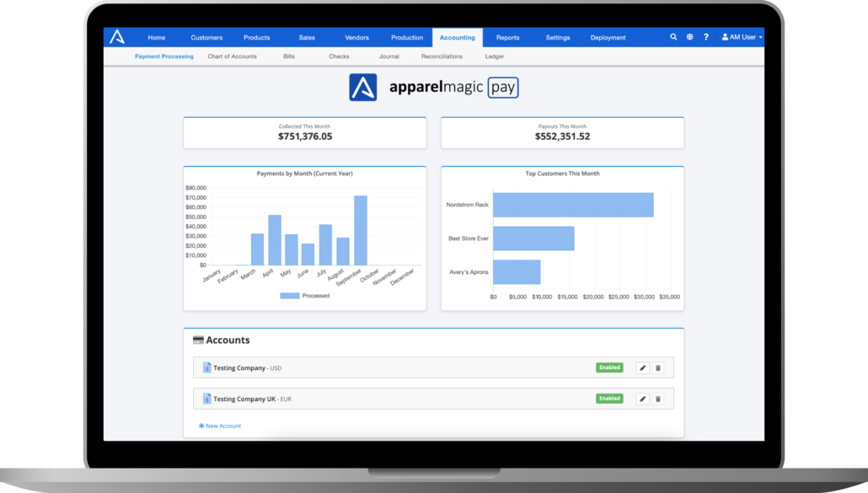Screen dimensions: 868x493
Task: Expand the AM User dropdown menu
Action: tap(742, 37)
